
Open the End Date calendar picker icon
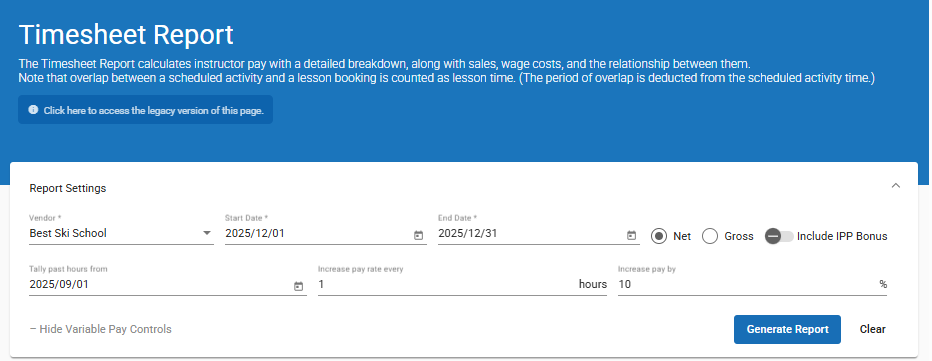point(631,236)
